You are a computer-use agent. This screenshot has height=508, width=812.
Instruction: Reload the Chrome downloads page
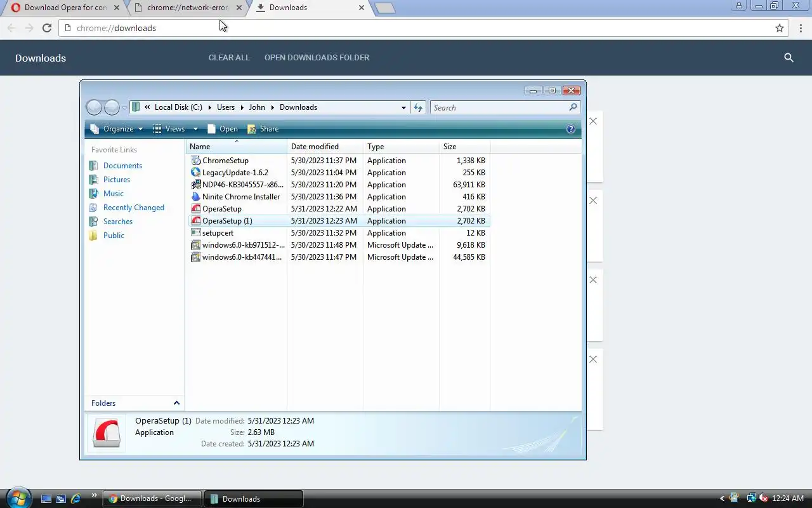tap(46, 28)
